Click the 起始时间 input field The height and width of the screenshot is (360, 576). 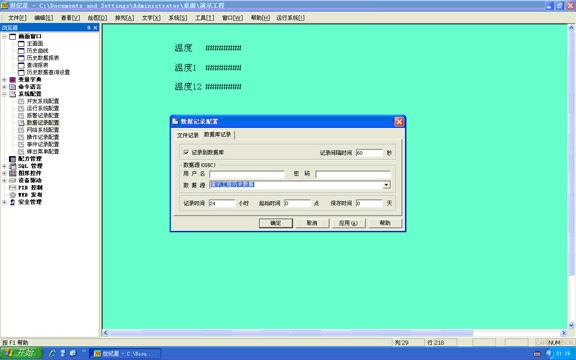tap(298, 203)
